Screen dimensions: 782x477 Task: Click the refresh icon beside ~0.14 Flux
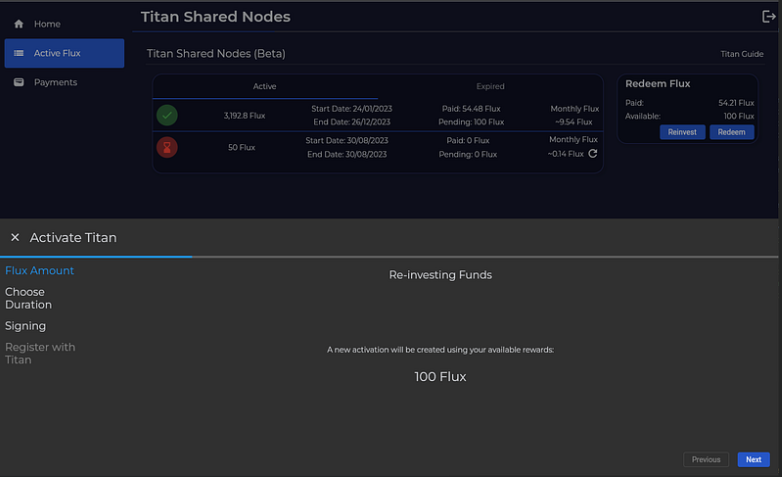pyautogui.click(x=593, y=154)
